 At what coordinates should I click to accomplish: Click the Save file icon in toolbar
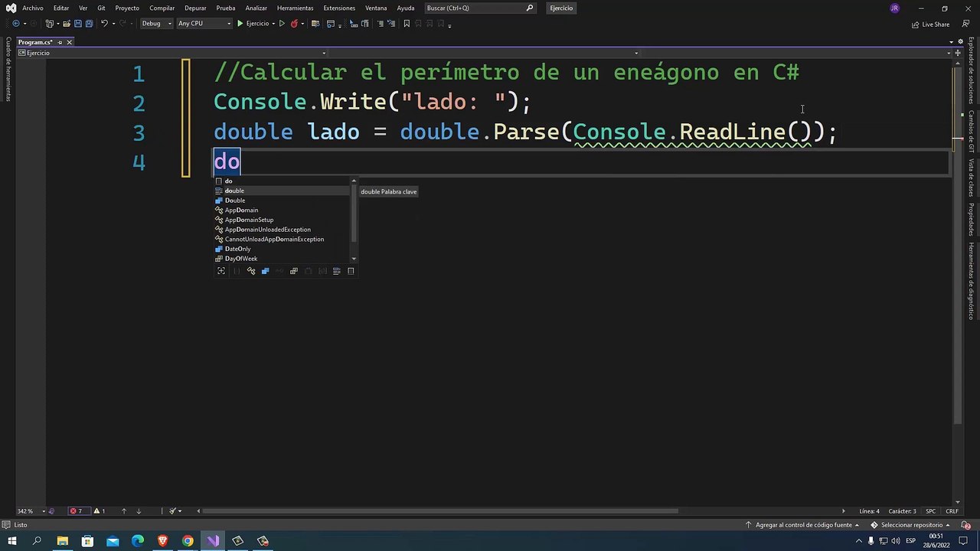tap(77, 24)
